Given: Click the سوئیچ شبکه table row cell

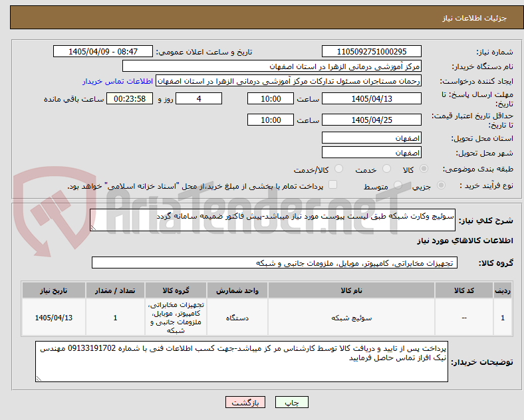Looking at the screenshot, I should click(x=351, y=318).
